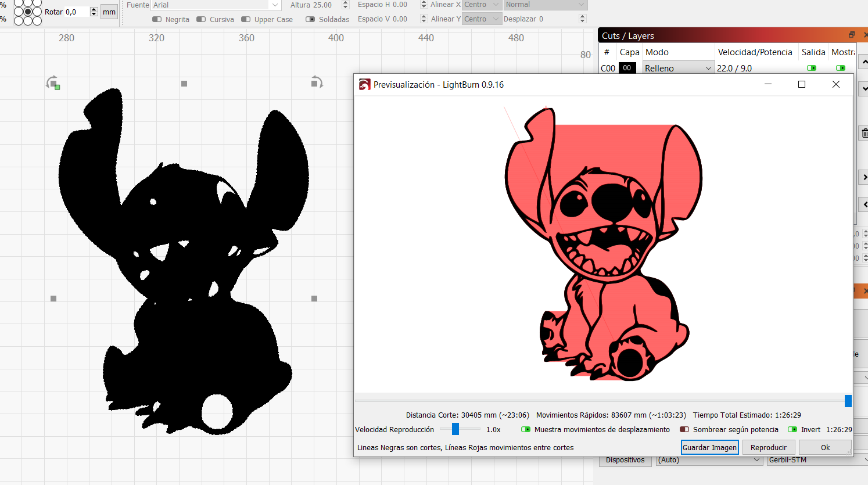Click the left-middle selection handle on canvas

(x=53, y=299)
